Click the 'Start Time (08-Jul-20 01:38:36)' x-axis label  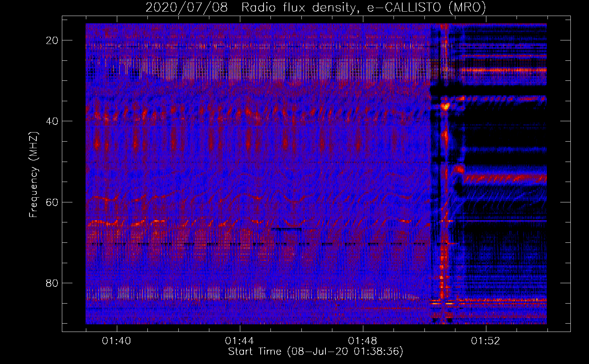pyautogui.click(x=316, y=352)
